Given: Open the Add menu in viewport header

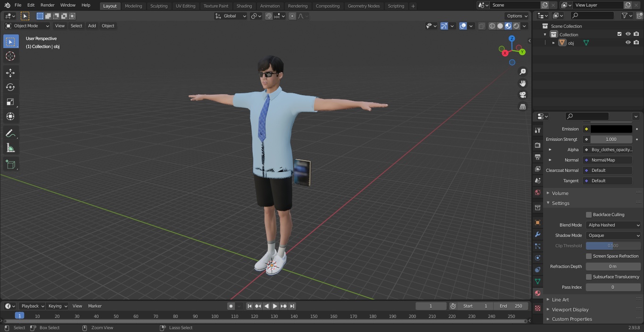Looking at the screenshot, I should [92, 26].
